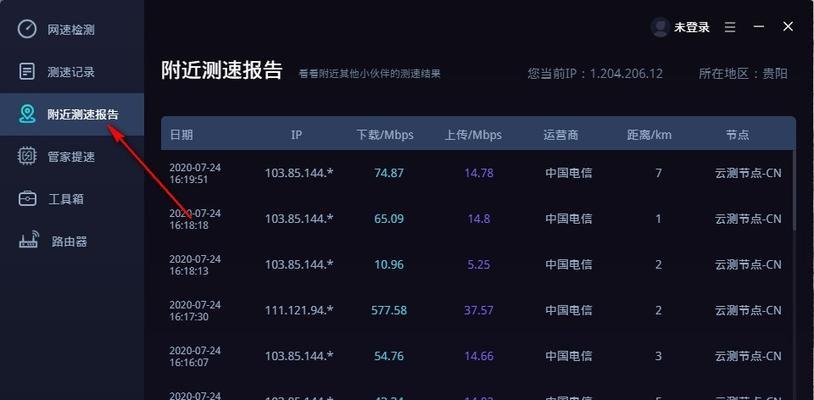Image resolution: width=814 pixels, height=400 pixels.
Task: Click the distance 1 in the 65.09 row
Action: [x=658, y=218]
